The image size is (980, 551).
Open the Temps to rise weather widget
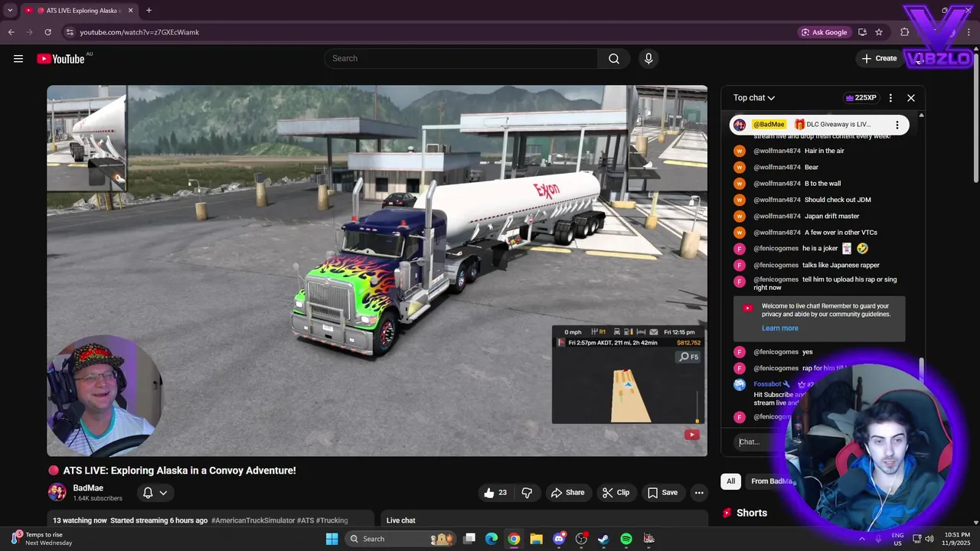tap(43, 539)
